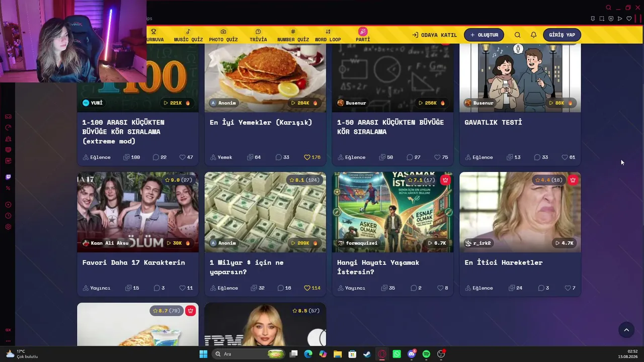The width and height of the screenshot is (644, 362).
Task: Open History clock icon in the sidebar
Action: coord(8,216)
